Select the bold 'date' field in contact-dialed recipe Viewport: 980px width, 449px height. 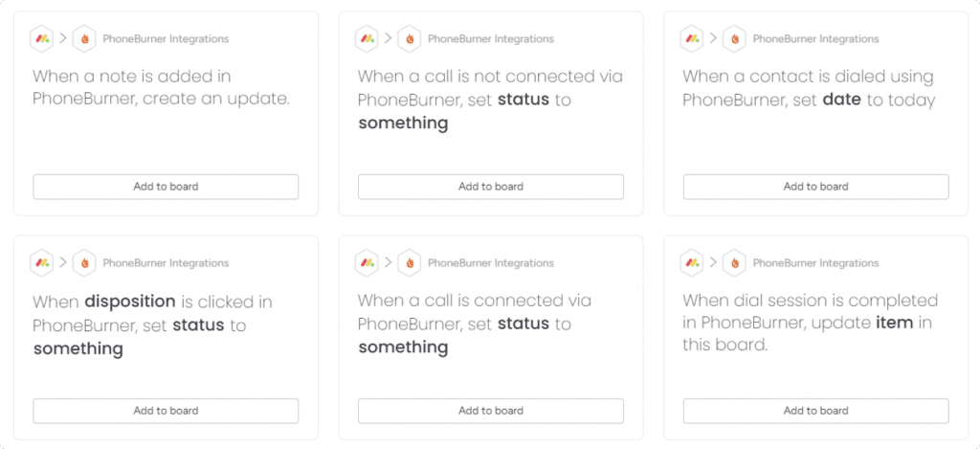pyautogui.click(x=842, y=100)
